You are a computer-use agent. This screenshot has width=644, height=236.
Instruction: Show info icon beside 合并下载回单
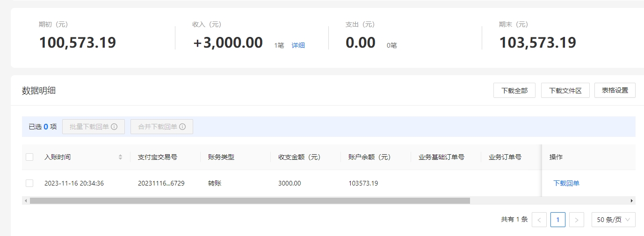pyautogui.click(x=182, y=127)
